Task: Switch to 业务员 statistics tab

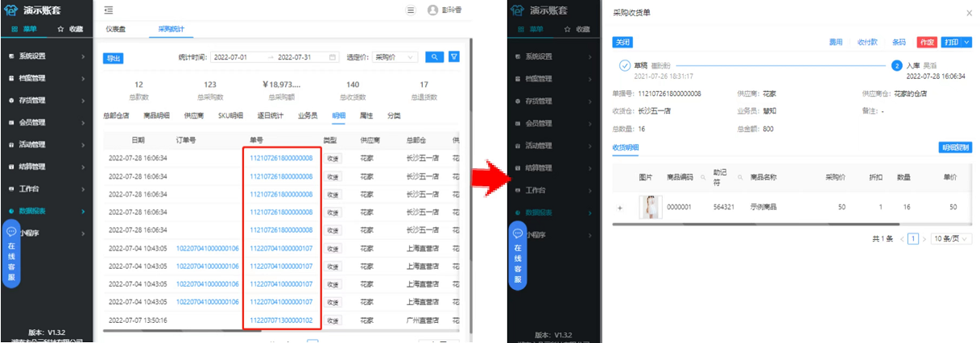Action: [308, 115]
